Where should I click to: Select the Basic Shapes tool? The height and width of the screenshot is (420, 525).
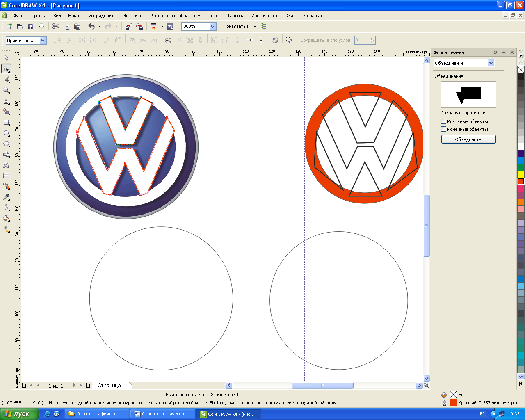coord(6,154)
